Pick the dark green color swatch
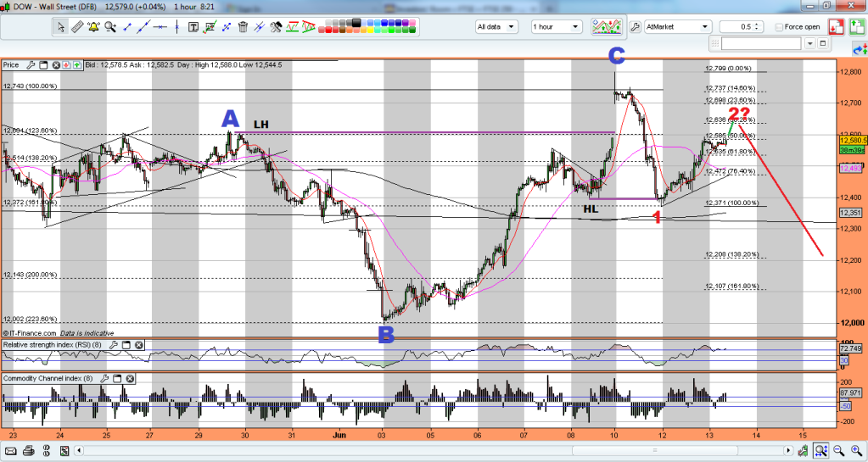Image resolution: width=868 pixels, height=462 pixels. tap(412, 30)
